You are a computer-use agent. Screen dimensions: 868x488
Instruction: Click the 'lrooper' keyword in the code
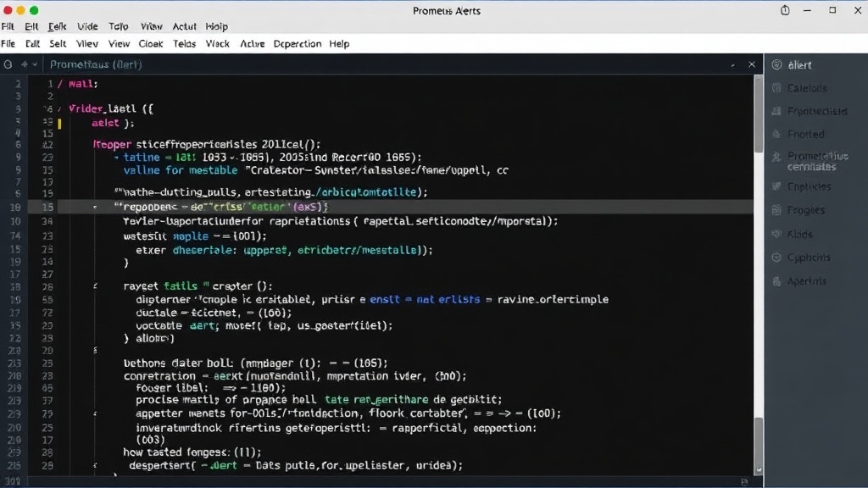coord(113,144)
